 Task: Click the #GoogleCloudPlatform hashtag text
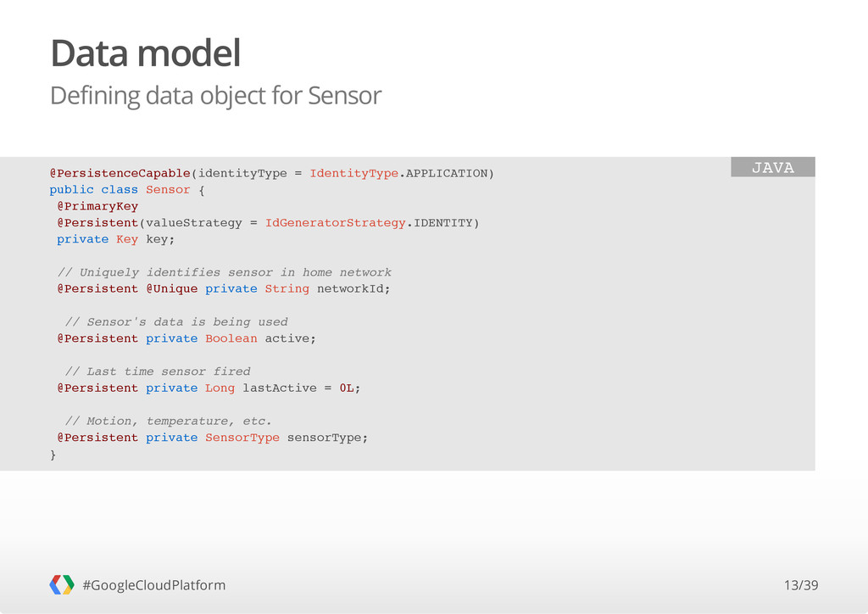pos(154,585)
